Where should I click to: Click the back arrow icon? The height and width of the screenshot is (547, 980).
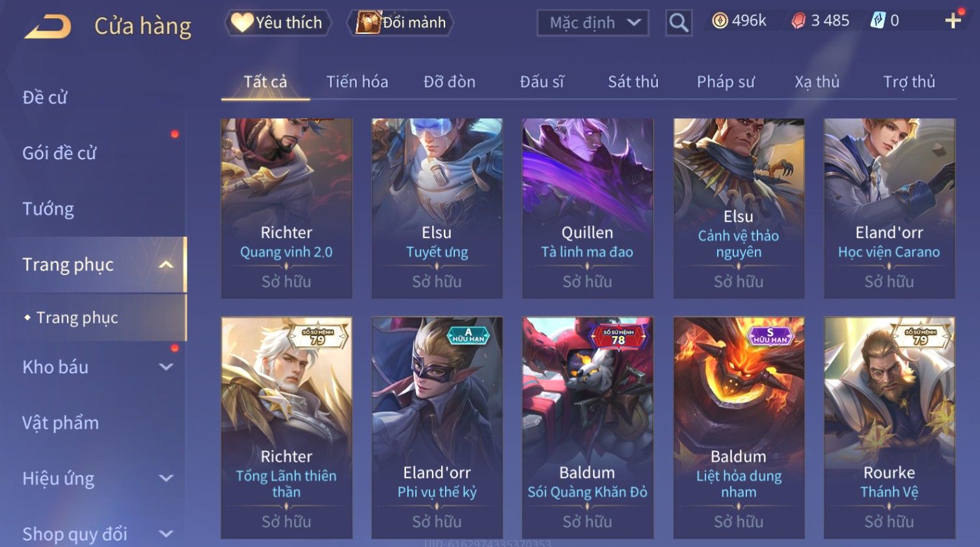pyautogui.click(x=48, y=27)
